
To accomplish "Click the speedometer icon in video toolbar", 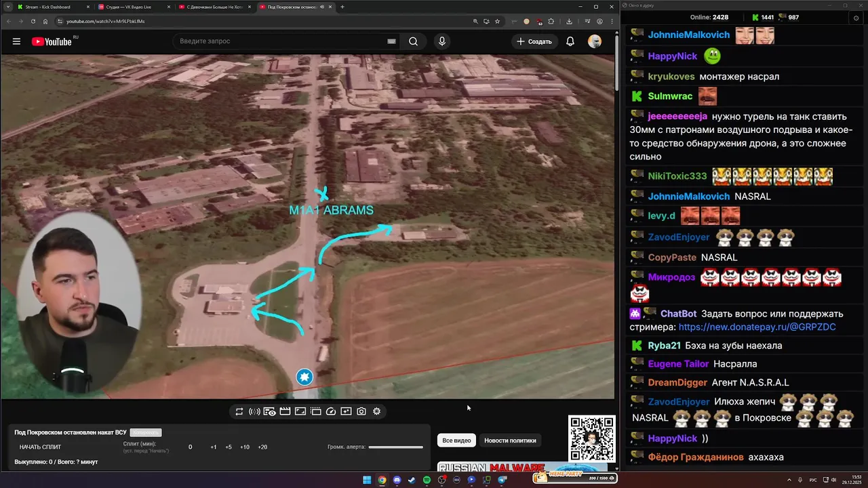I will pos(331,411).
